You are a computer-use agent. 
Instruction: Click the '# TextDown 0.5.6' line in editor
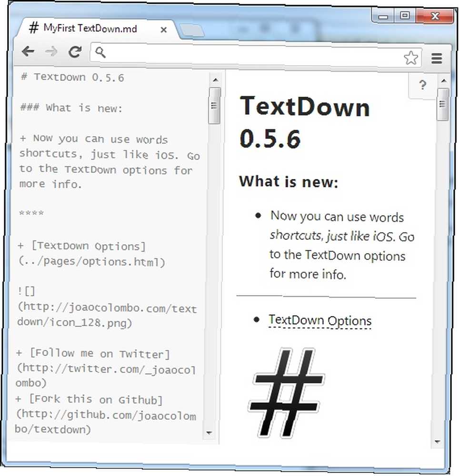pyautogui.click(x=72, y=77)
